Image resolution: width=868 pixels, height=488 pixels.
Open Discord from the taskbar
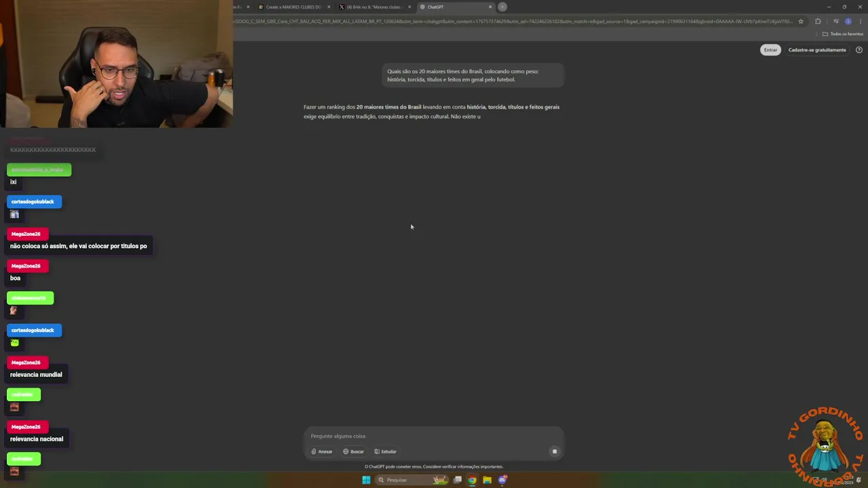[x=502, y=480]
